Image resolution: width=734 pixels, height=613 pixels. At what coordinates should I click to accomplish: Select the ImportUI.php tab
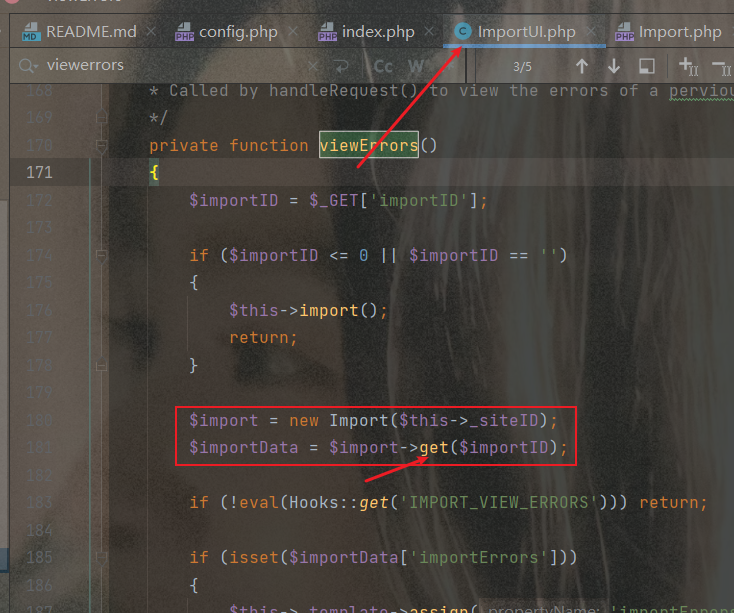point(525,32)
